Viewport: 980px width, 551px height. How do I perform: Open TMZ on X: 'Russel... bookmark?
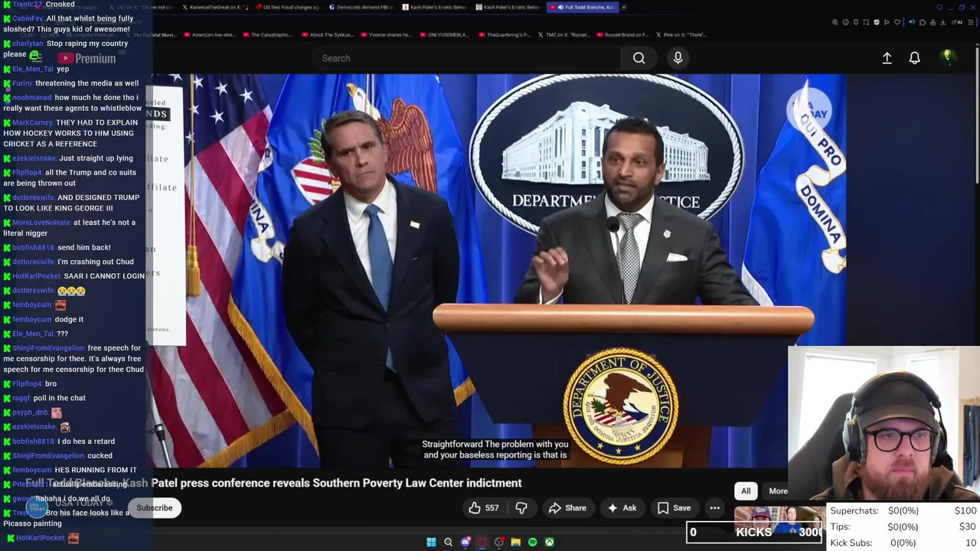[x=566, y=34]
